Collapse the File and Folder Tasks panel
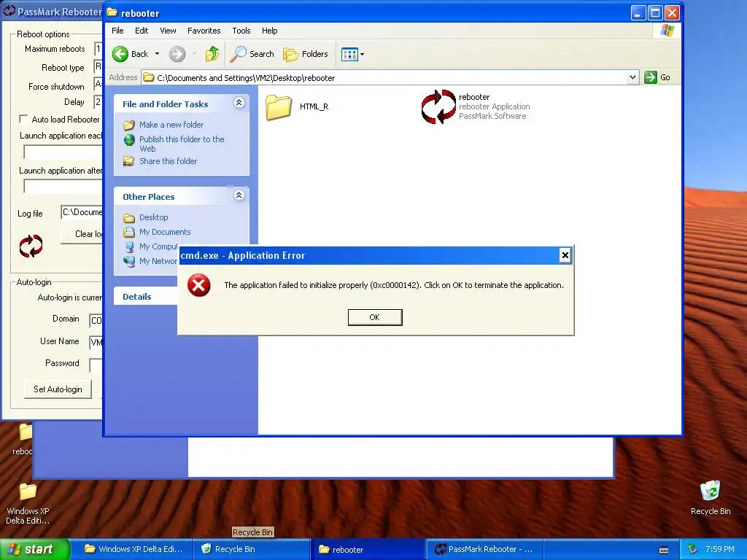 click(x=239, y=103)
